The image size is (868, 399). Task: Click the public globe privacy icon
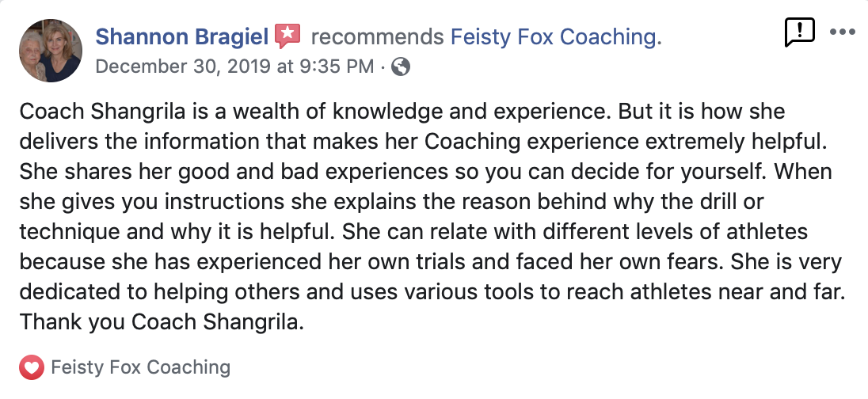(402, 66)
